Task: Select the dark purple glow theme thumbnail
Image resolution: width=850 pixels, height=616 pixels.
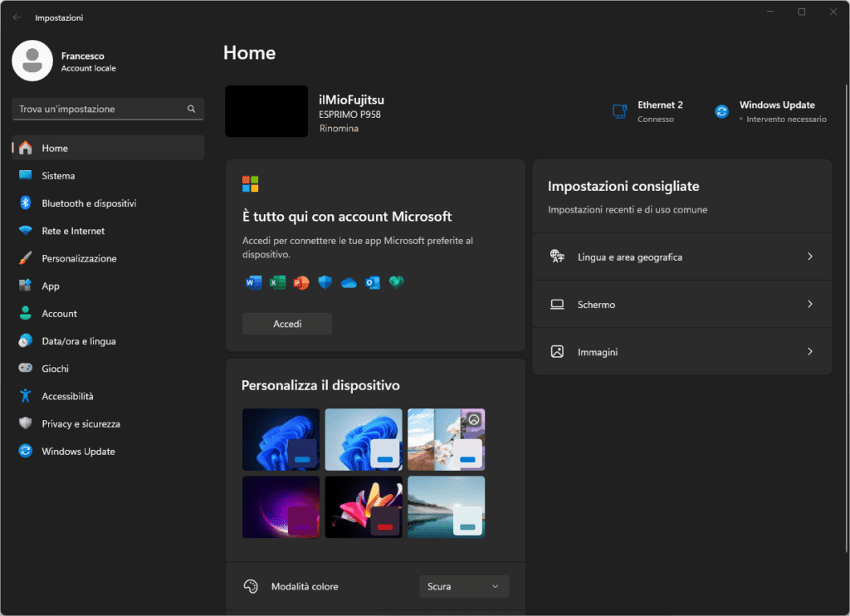Action: click(281, 506)
